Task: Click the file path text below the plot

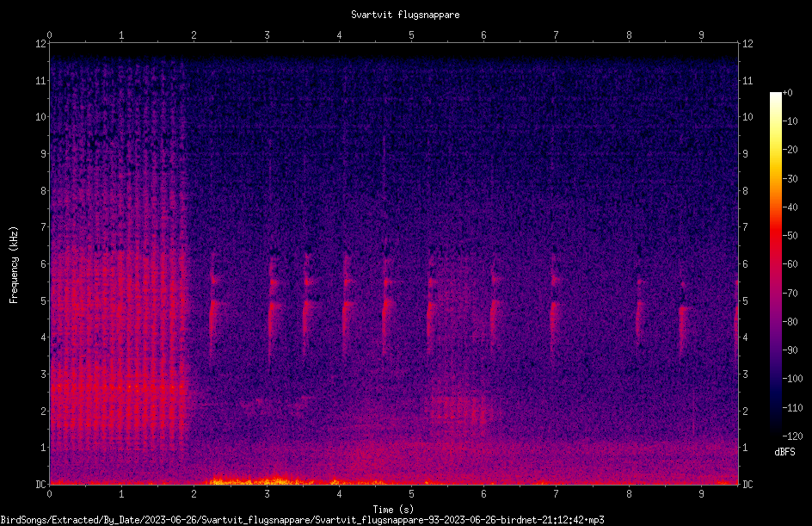Action: point(302,520)
